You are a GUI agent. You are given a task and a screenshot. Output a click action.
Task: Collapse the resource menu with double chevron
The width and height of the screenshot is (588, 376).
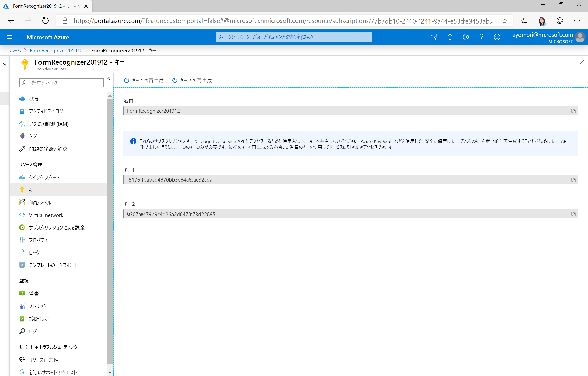pyautogui.click(x=109, y=79)
